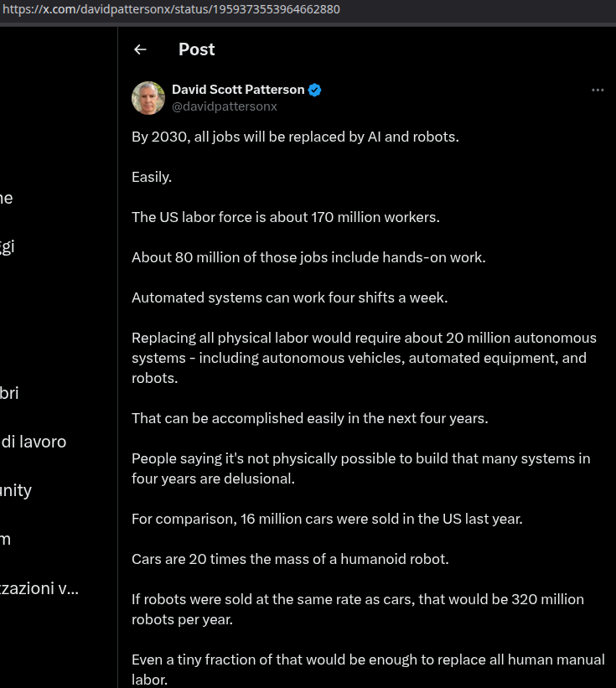Viewport: 616px width, 688px height.
Task: Click the author name David Scott Patterson
Action: tap(239, 90)
